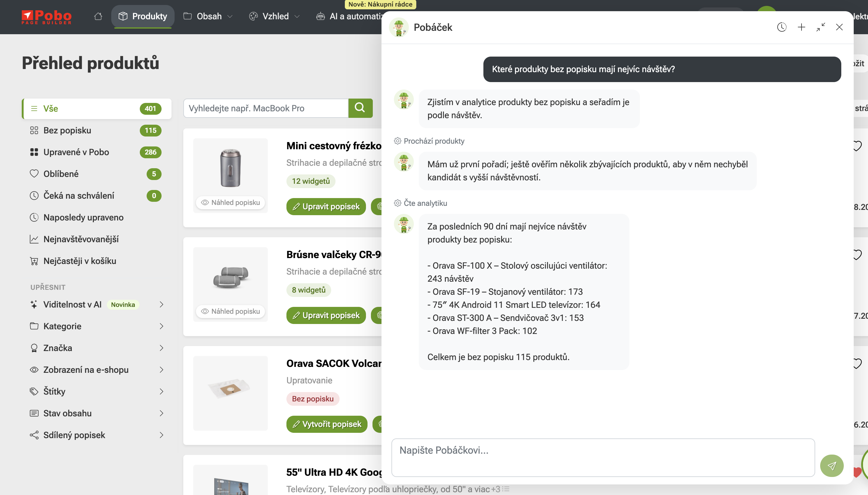The image size is (868, 495).
Task: Expand the Štítky filter
Action: [96, 392]
